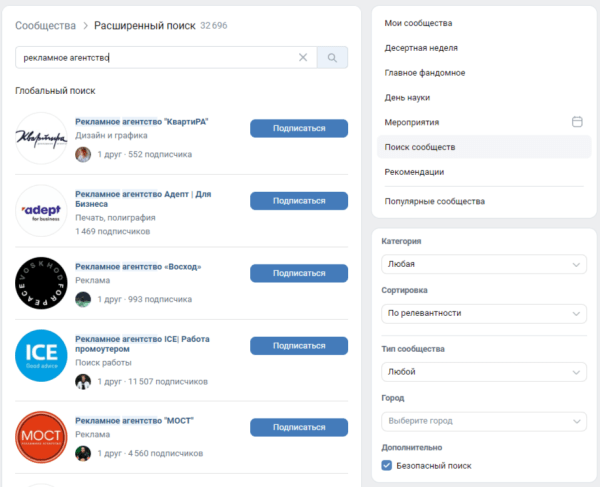Click the text 11 507 подписчиков
The width and height of the screenshot is (600, 487).
(x=168, y=381)
